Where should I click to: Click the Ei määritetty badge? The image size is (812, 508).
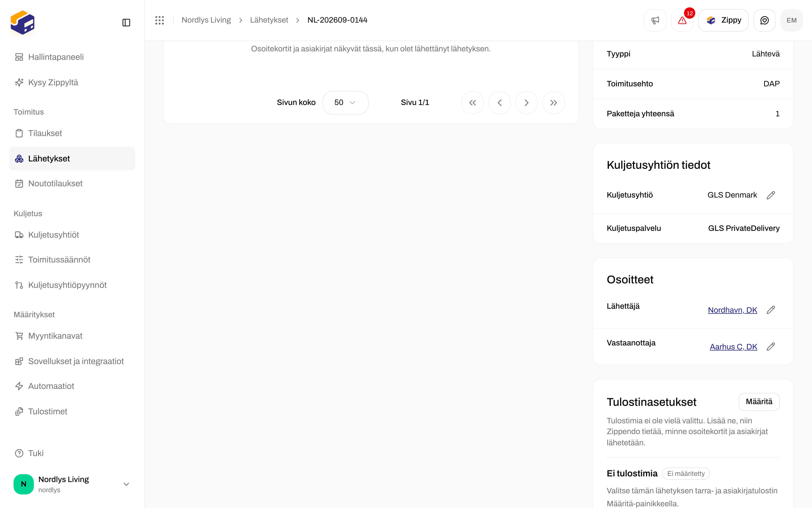pyautogui.click(x=686, y=473)
